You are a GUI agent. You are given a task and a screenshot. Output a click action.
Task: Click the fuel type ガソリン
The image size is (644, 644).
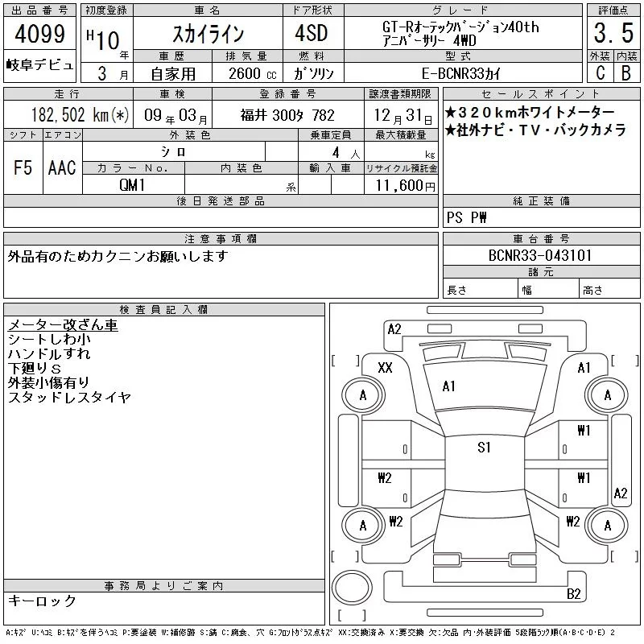[x=313, y=74]
